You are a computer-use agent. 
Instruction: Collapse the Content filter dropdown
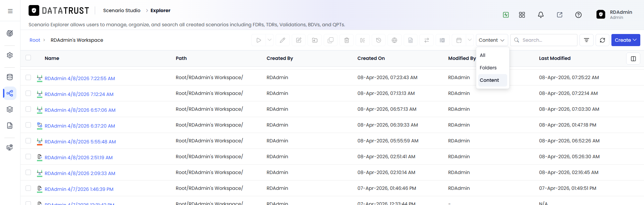[492, 40]
